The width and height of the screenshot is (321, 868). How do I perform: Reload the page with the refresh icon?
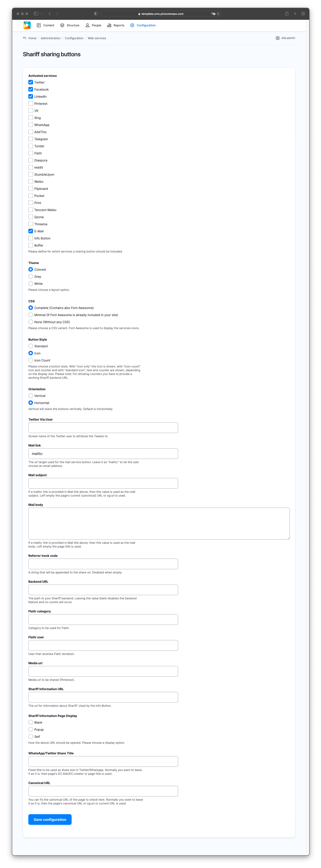[x=218, y=14]
